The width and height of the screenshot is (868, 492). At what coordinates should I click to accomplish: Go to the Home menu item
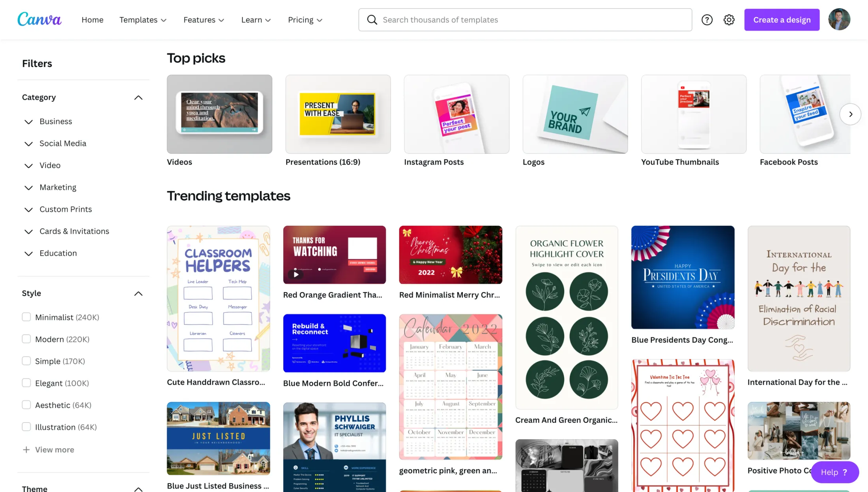point(92,20)
